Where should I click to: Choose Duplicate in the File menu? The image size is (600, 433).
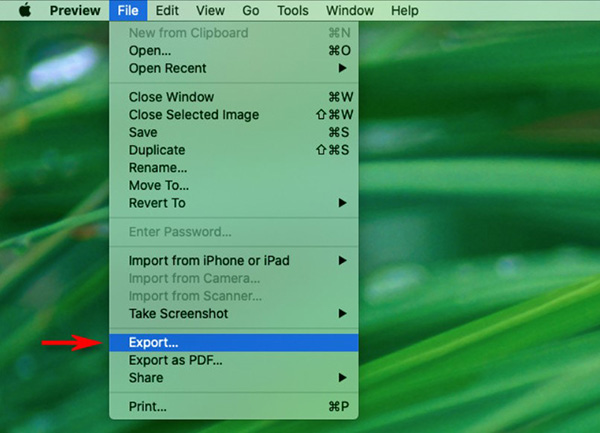click(234, 150)
